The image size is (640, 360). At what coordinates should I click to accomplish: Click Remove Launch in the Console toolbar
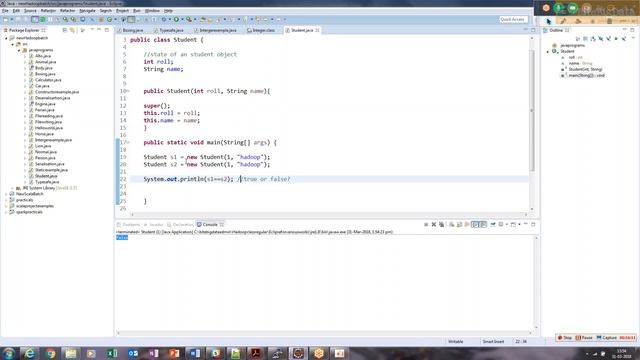434,224
